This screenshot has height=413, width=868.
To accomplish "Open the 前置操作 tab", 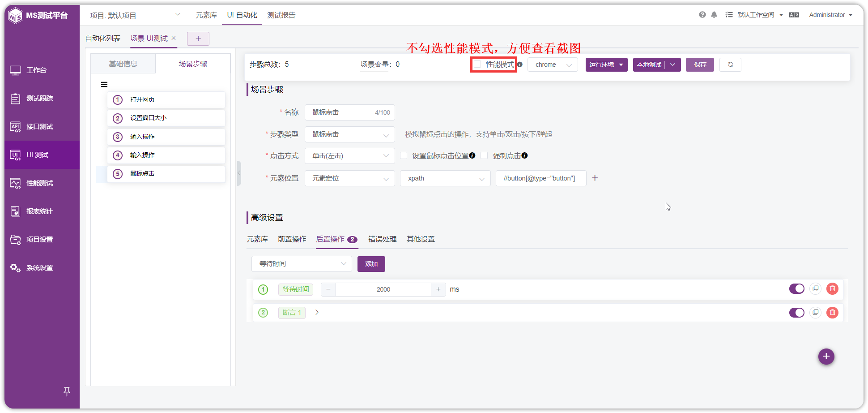I will [x=292, y=239].
